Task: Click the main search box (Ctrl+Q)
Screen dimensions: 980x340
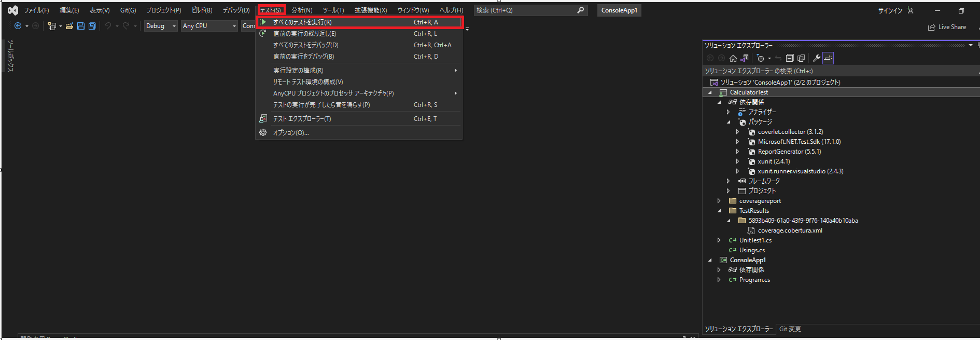Action: coord(530,10)
